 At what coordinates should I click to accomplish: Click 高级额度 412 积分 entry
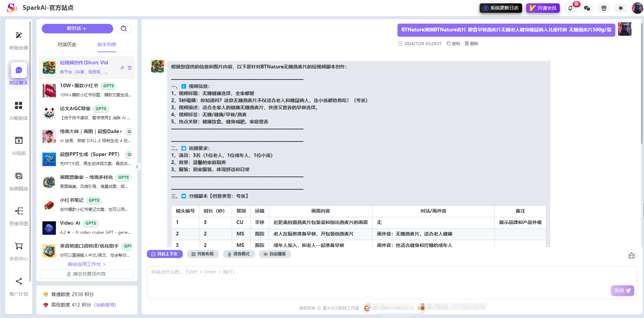click(x=79, y=305)
